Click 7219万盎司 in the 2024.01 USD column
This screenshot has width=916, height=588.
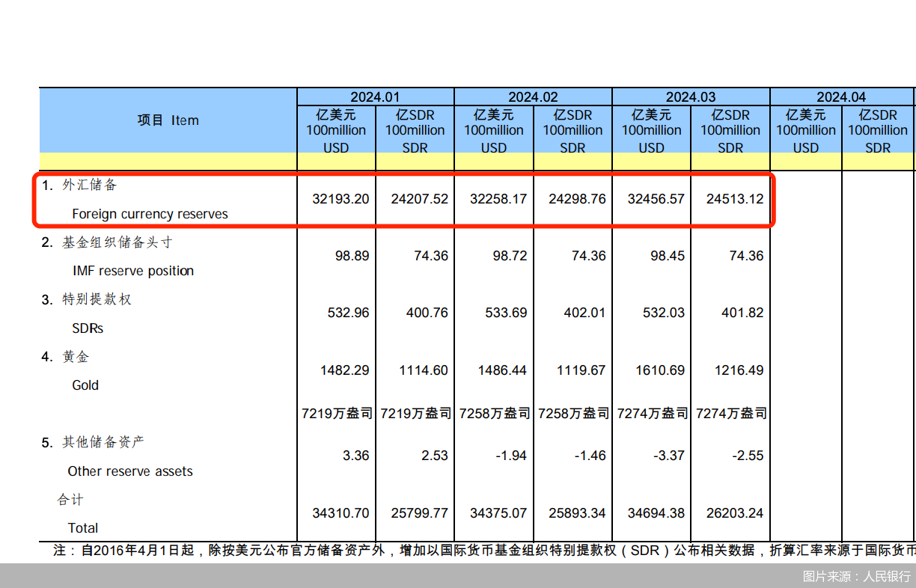pyautogui.click(x=337, y=413)
